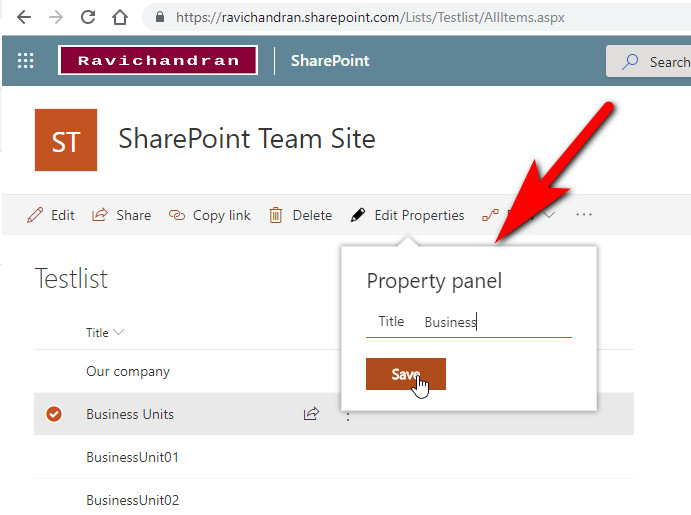The height and width of the screenshot is (515, 691).
Task: Click Delete in the command bar
Action: coord(301,215)
